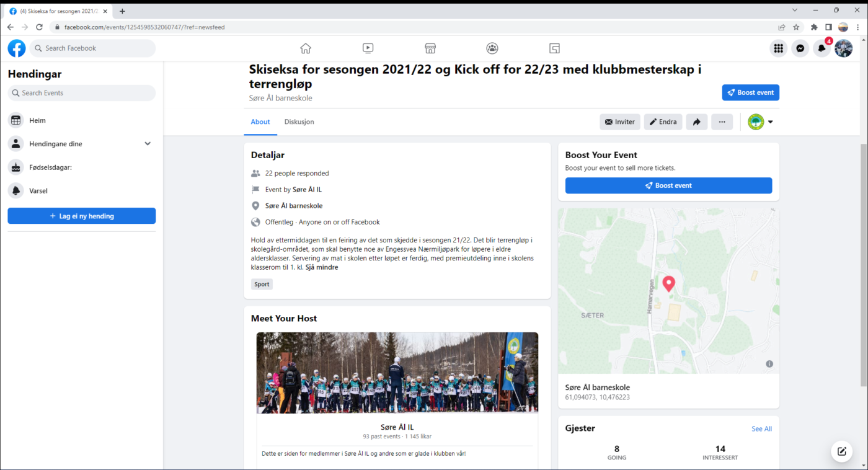Focus the Search Events field

(x=82, y=93)
